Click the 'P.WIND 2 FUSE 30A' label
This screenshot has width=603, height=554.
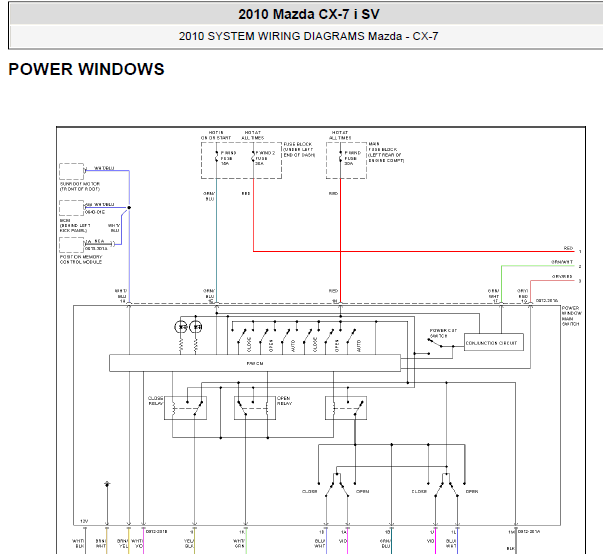265,158
